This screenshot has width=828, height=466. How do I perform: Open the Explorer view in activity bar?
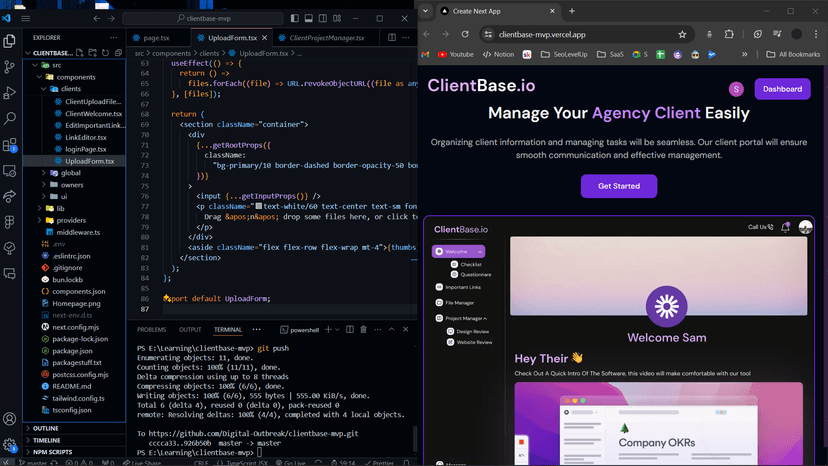click(x=10, y=41)
